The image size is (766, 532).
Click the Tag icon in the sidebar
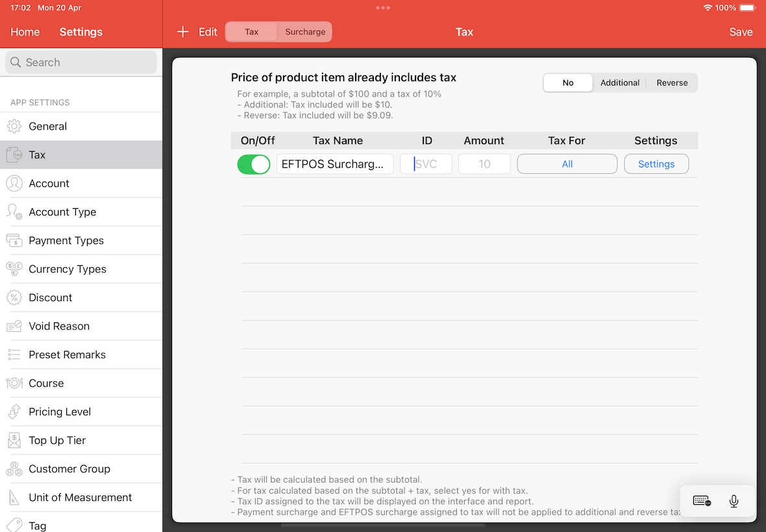(14, 525)
